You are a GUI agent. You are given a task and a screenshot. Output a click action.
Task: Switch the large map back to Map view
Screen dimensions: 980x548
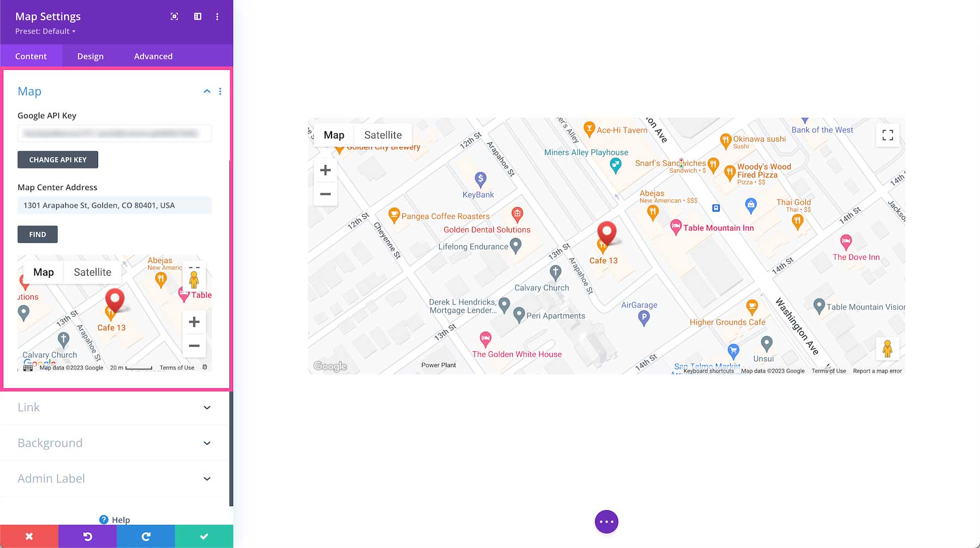click(334, 135)
